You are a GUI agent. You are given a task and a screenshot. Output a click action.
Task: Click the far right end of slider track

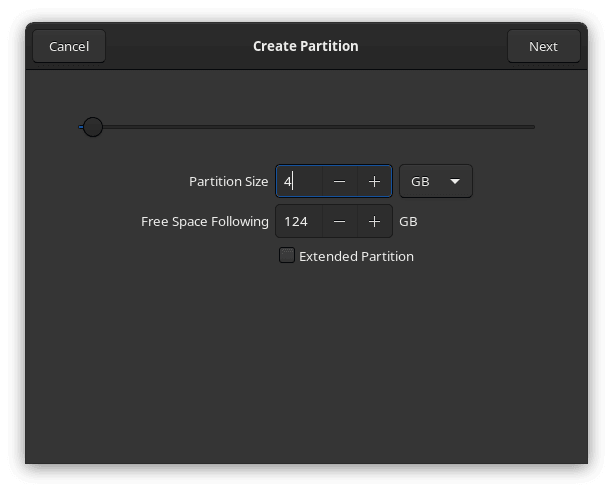(x=532, y=127)
